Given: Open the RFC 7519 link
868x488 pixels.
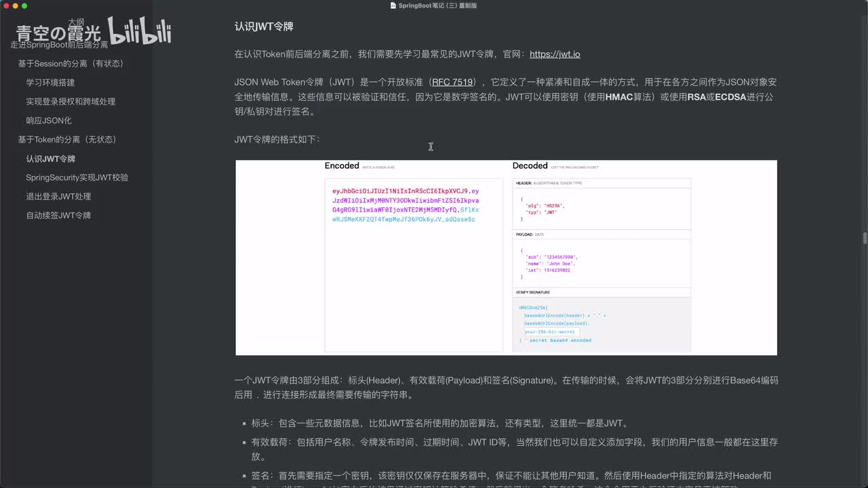Looking at the screenshot, I should (453, 82).
